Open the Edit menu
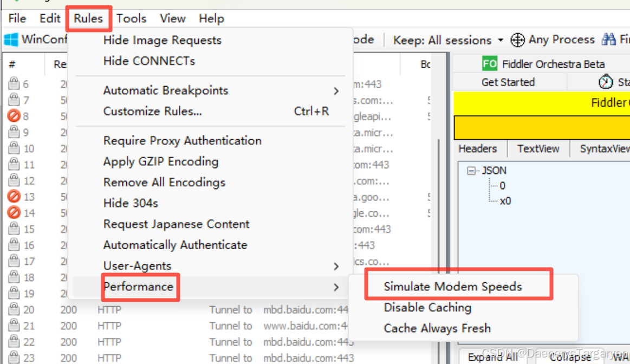The height and width of the screenshot is (364, 630). click(x=50, y=18)
